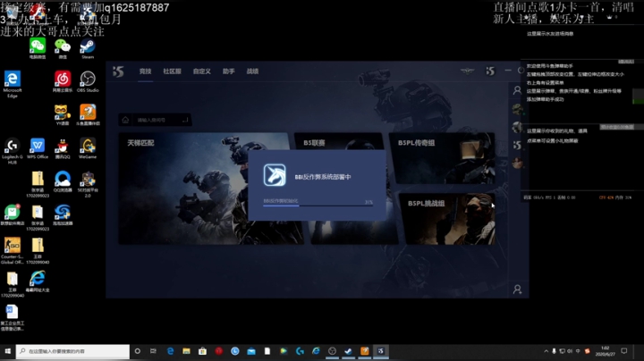Open the 斗鱼直播伴侣 desktop shortcut

tap(88, 115)
